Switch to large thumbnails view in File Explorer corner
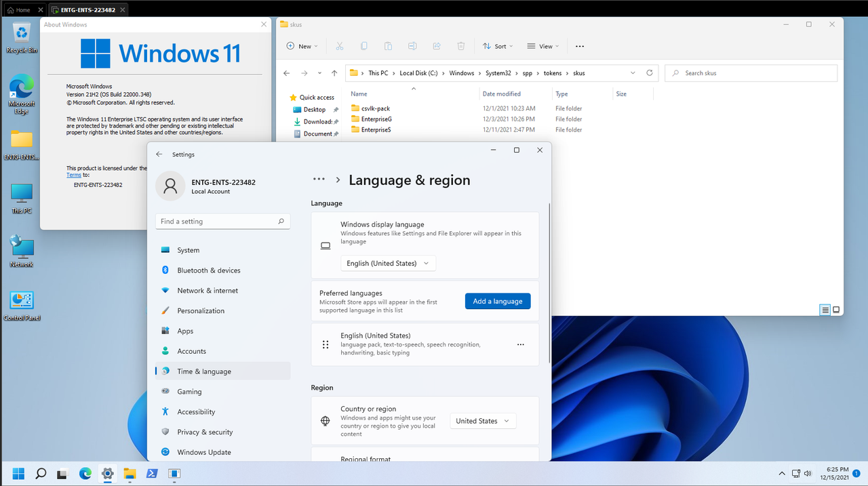Image resolution: width=868 pixels, height=486 pixels. point(836,310)
